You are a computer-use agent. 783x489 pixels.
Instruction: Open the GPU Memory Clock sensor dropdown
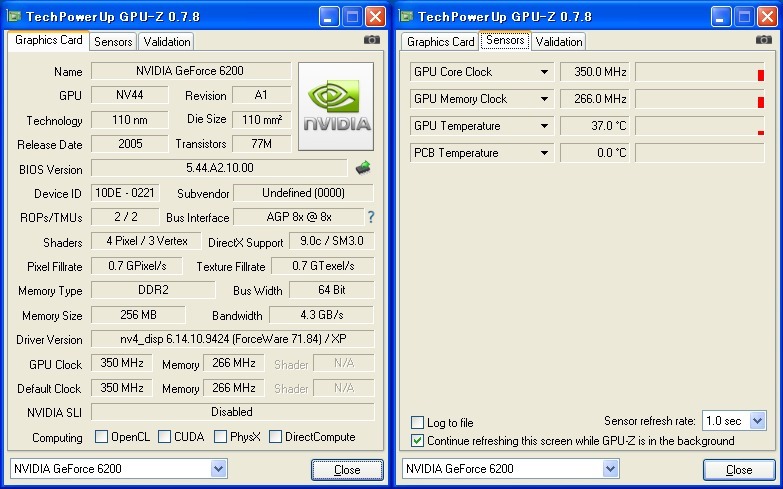[x=544, y=99]
